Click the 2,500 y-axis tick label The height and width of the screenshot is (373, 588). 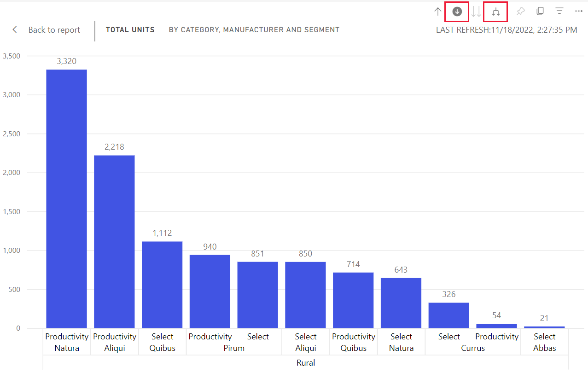point(12,134)
